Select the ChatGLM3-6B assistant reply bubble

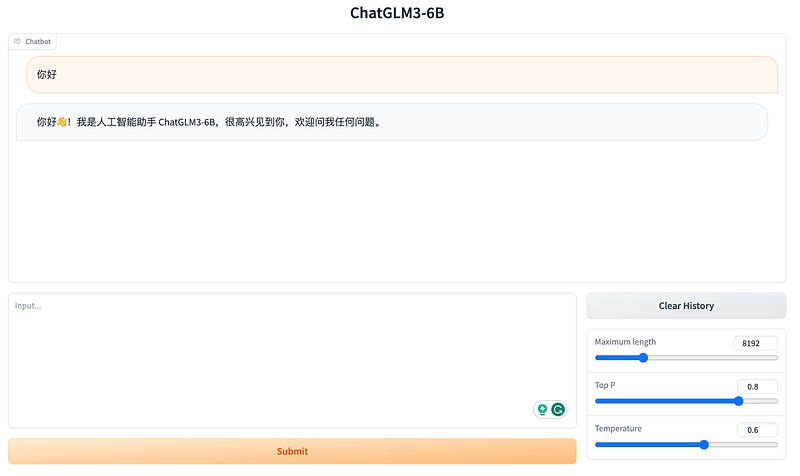click(x=392, y=122)
